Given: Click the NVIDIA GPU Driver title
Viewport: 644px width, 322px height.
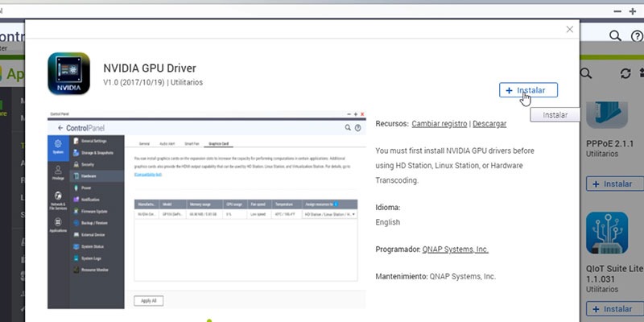Looking at the screenshot, I should click(150, 68).
